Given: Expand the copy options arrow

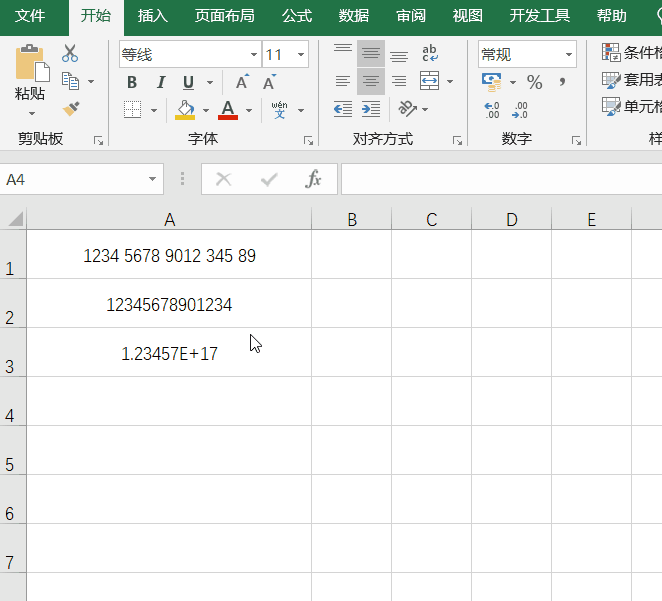Looking at the screenshot, I should click(x=91, y=81).
